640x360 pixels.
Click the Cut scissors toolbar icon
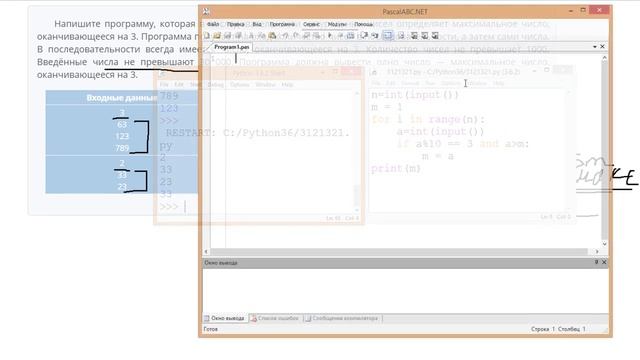[x=252, y=36]
